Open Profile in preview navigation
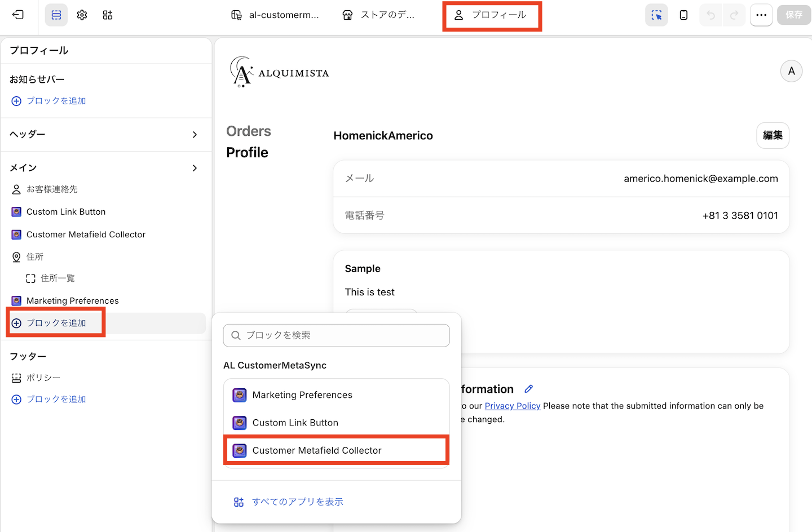Screen dimensions: 812x532 point(247,153)
